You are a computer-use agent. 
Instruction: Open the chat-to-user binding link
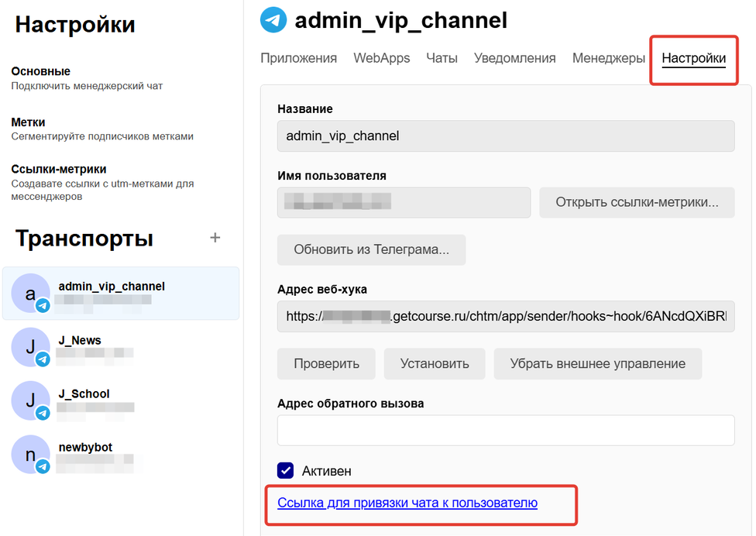click(x=408, y=503)
